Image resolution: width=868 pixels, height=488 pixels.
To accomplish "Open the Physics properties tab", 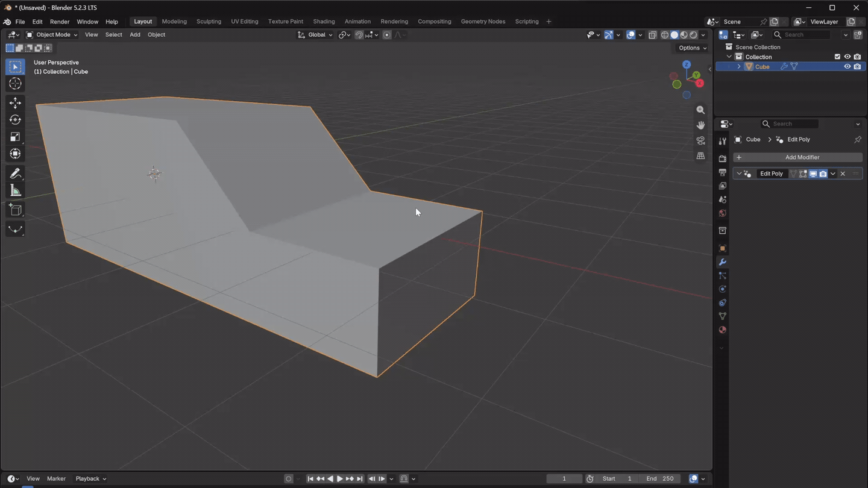I will pyautogui.click(x=722, y=289).
